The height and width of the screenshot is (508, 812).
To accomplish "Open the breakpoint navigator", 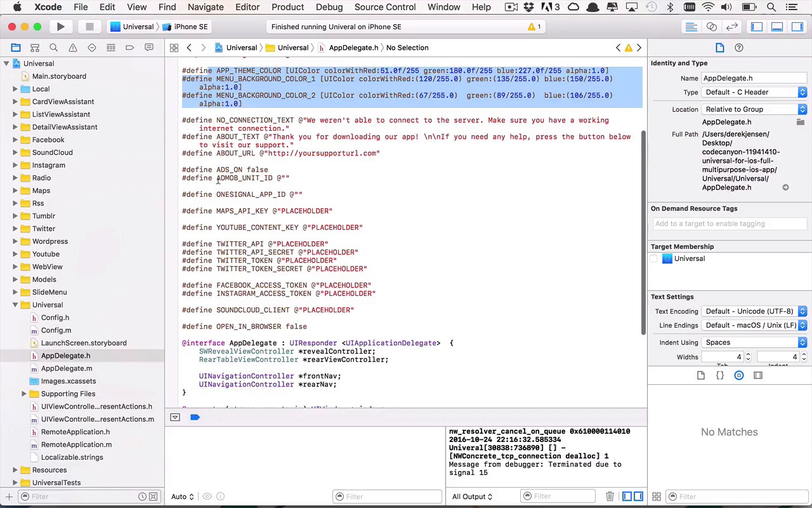I will click(130, 48).
